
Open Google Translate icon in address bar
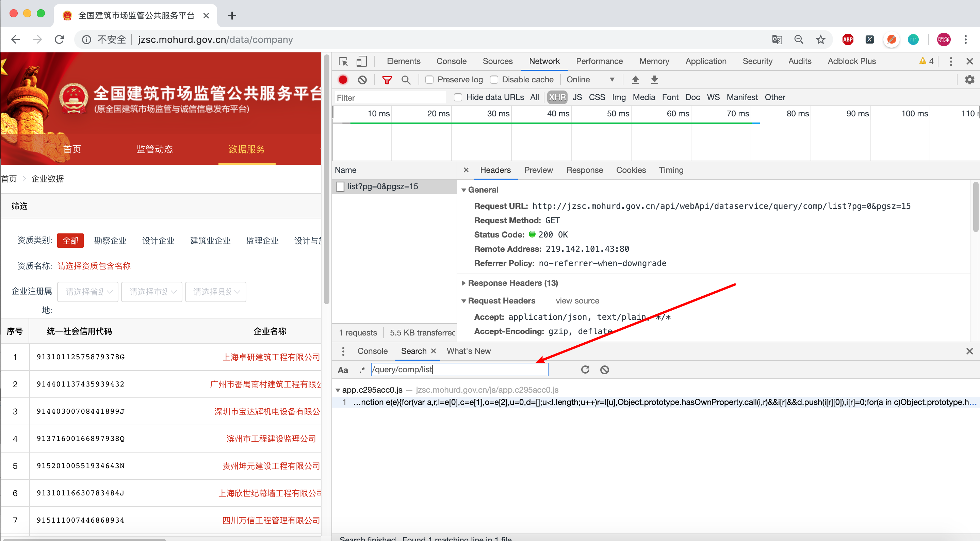click(x=777, y=39)
